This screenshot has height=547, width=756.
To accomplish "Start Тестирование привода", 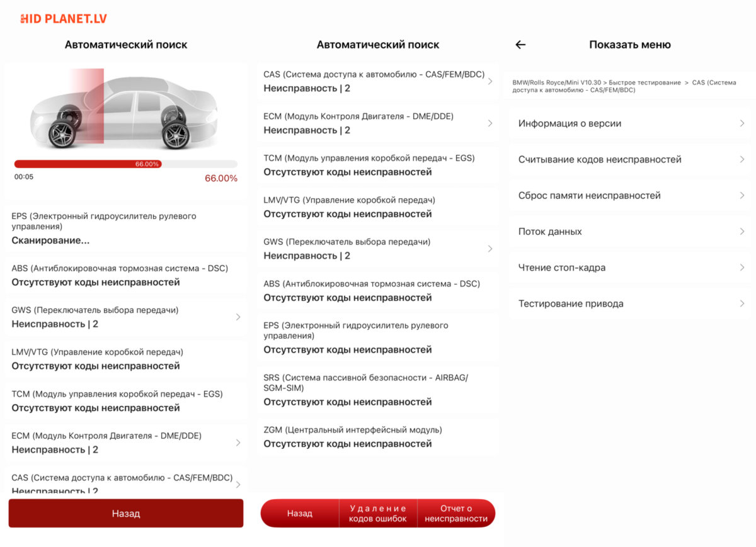I will pos(630,303).
